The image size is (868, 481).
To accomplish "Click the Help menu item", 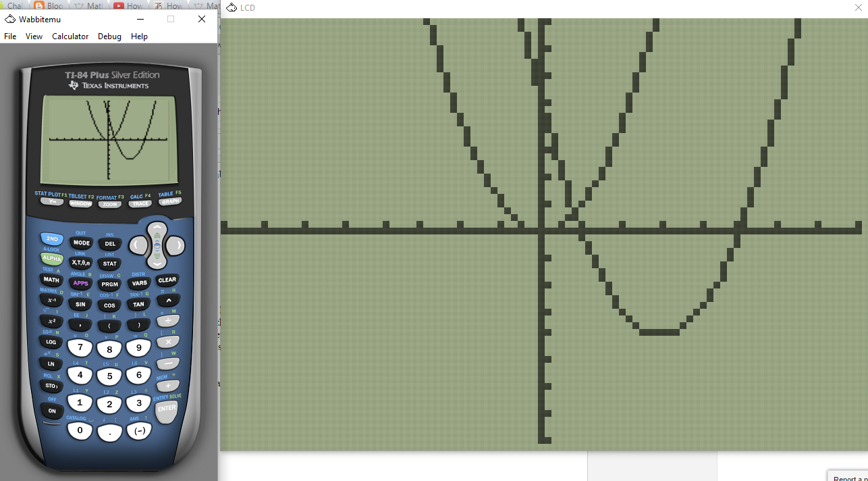I will tap(139, 36).
